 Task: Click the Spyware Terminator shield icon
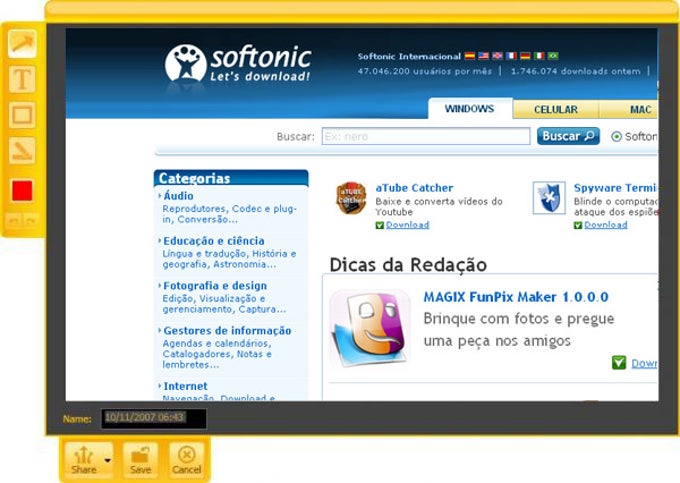pos(549,198)
